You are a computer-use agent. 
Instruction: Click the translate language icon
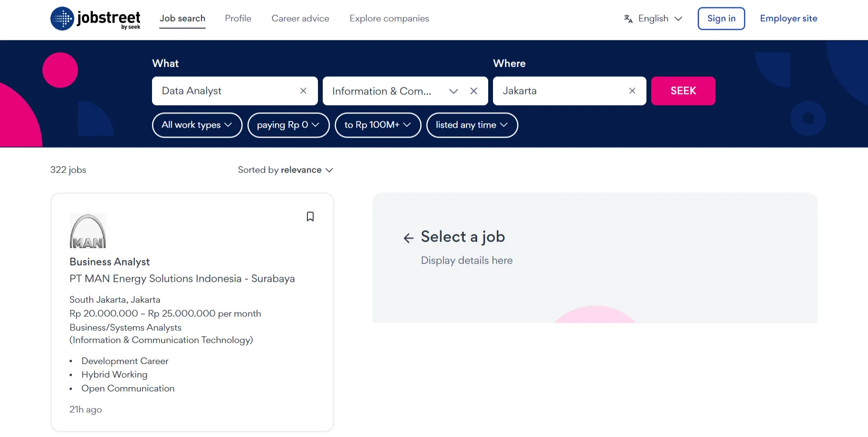click(x=628, y=19)
